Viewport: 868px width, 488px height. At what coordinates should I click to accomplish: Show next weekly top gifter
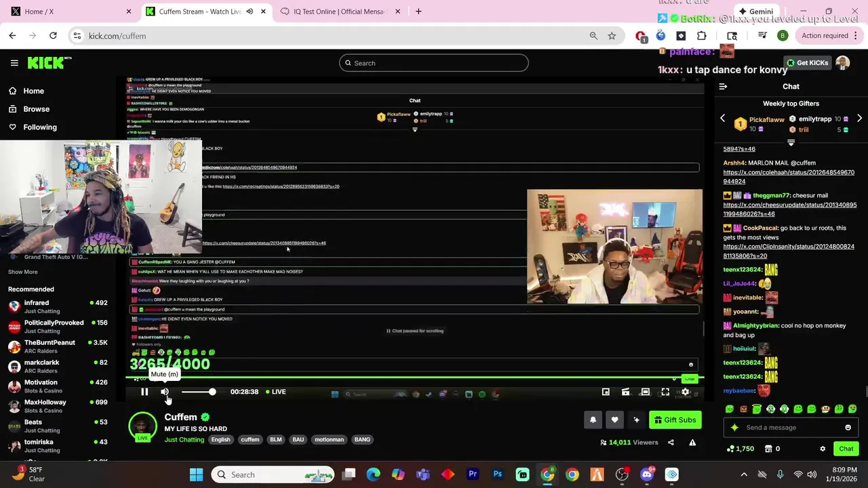[859, 119]
